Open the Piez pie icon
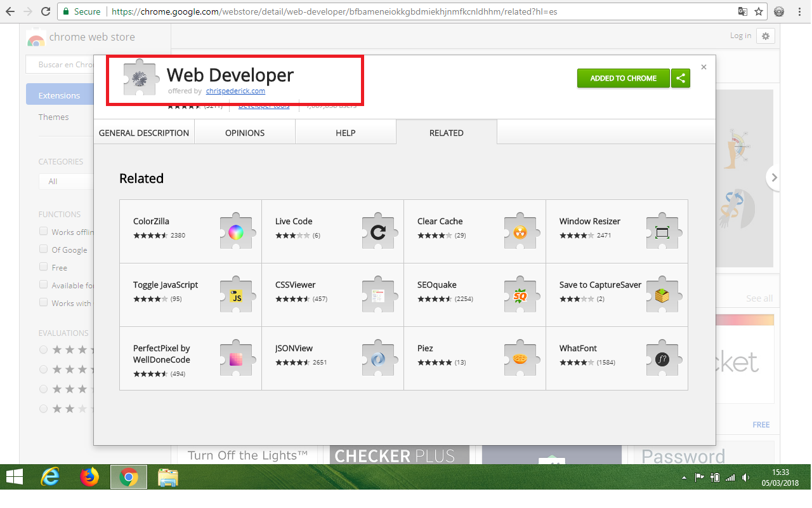Screen dimensions: 812x508 point(520,359)
